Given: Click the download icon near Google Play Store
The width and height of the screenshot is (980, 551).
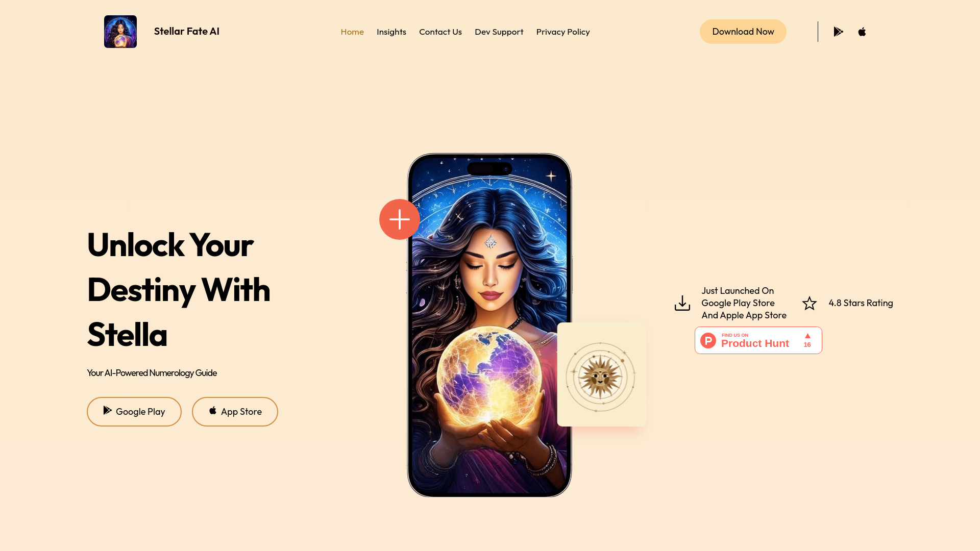Looking at the screenshot, I should click(682, 303).
